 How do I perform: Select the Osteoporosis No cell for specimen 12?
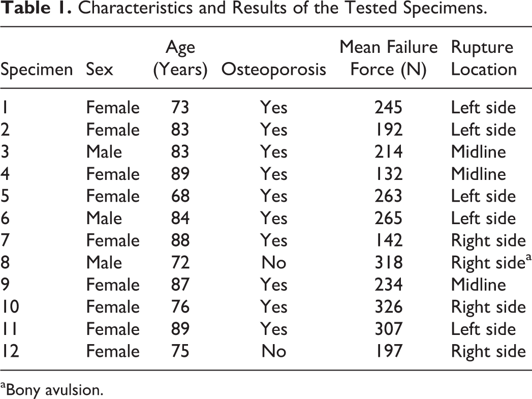[x=274, y=351]
